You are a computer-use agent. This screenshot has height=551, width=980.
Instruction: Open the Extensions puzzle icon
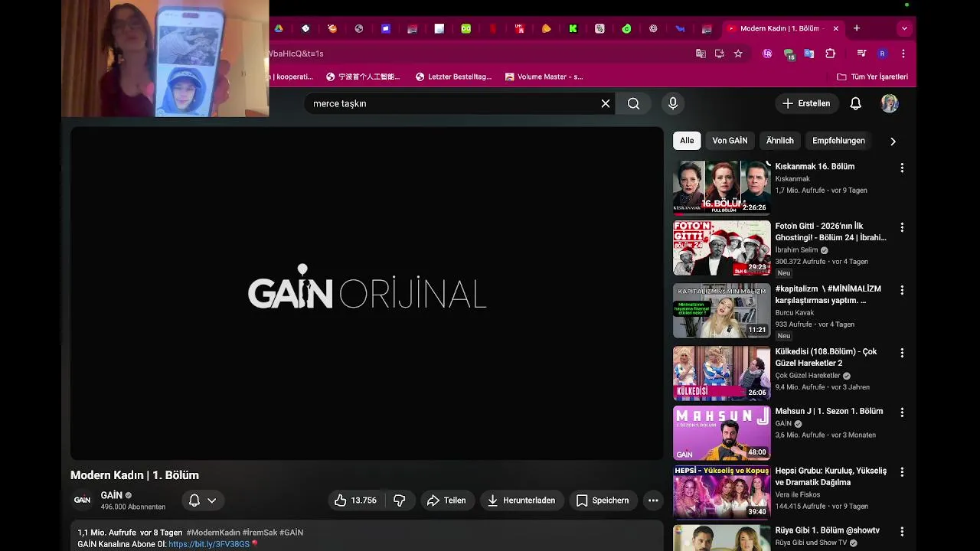coord(830,54)
